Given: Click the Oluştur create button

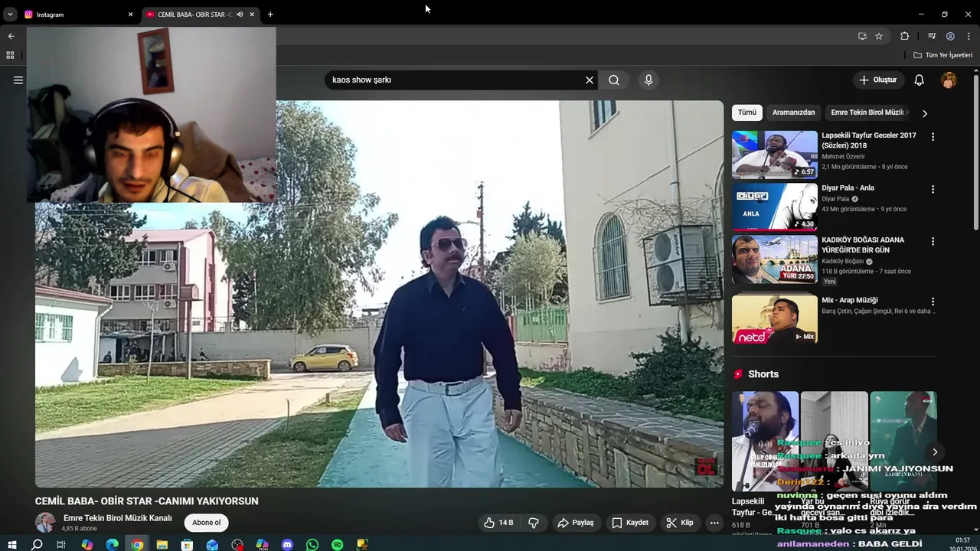Looking at the screenshot, I should point(877,80).
